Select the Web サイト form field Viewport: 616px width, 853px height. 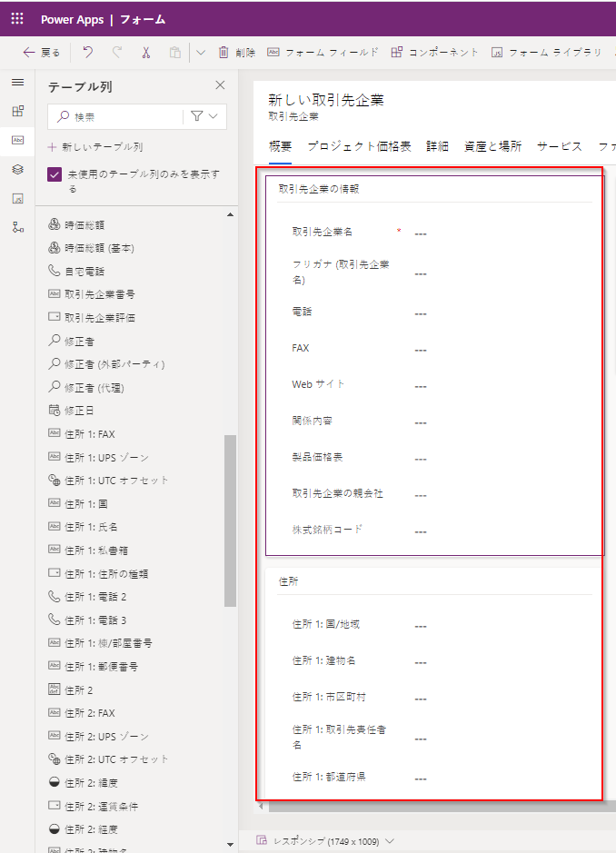433,384
